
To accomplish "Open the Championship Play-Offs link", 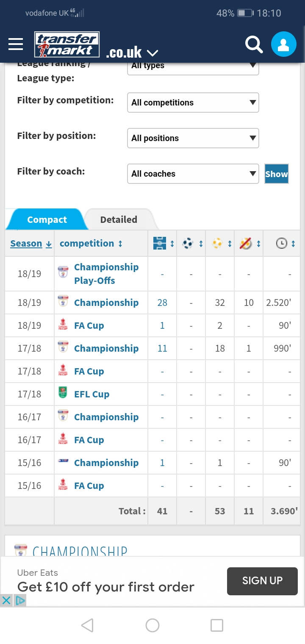I will (x=106, y=274).
